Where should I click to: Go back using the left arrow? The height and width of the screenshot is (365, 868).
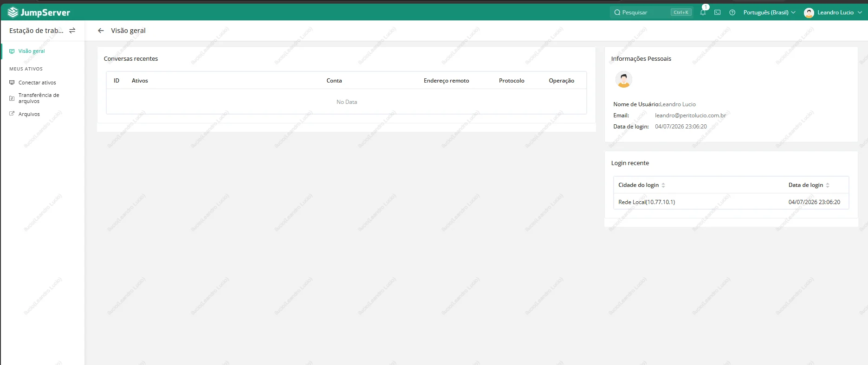101,31
